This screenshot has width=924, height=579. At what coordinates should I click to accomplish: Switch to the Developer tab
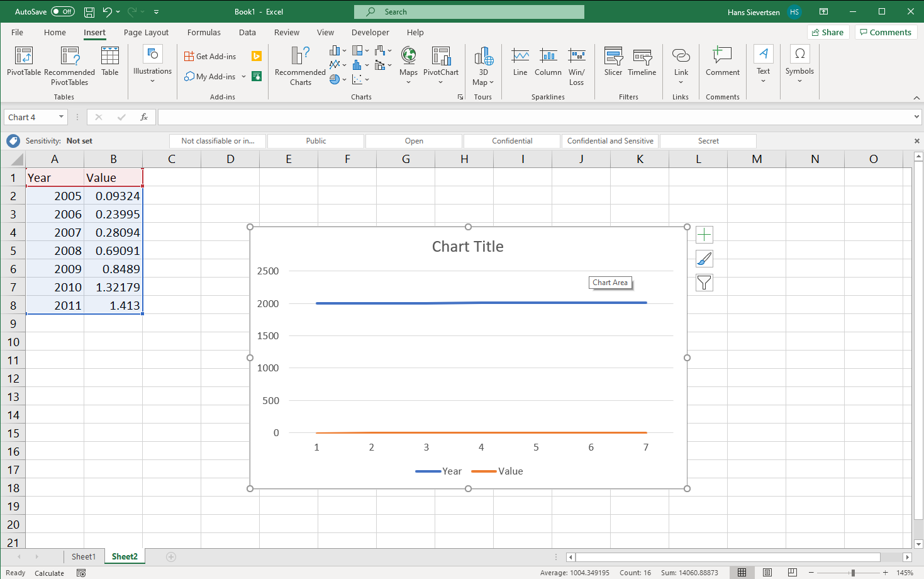[370, 32]
